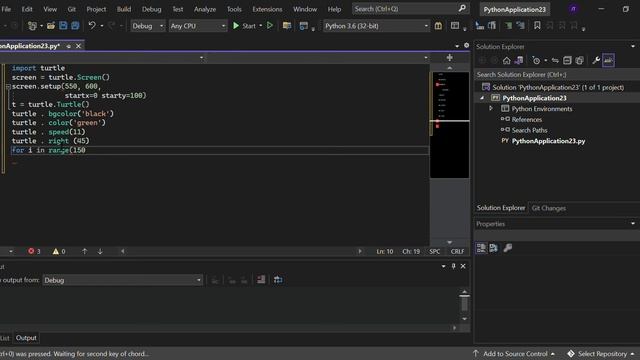Split editor with the plus icon
Viewport: 640px width, 360px height.
pyautogui.click(x=449, y=58)
